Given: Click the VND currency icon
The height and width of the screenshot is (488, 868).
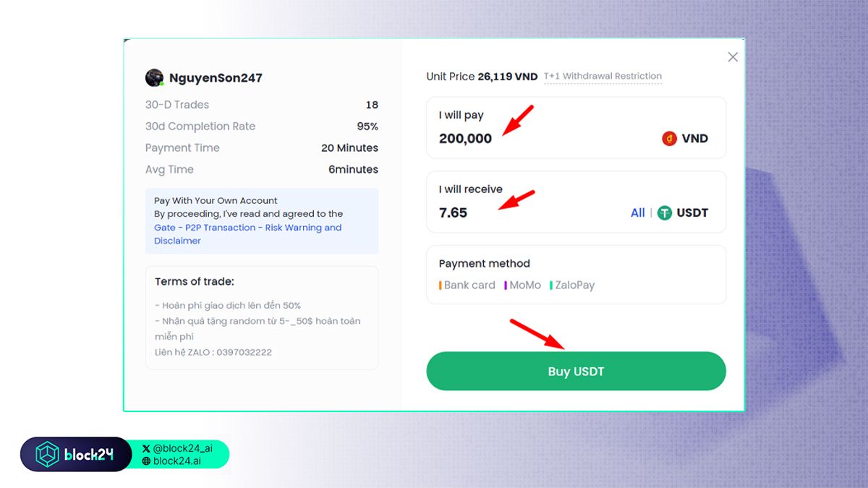Looking at the screenshot, I should (669, 139).
